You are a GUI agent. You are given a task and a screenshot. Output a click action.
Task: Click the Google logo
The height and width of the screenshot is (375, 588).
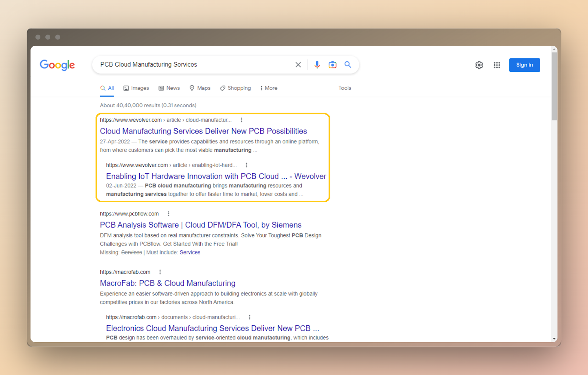coord(57,65)
